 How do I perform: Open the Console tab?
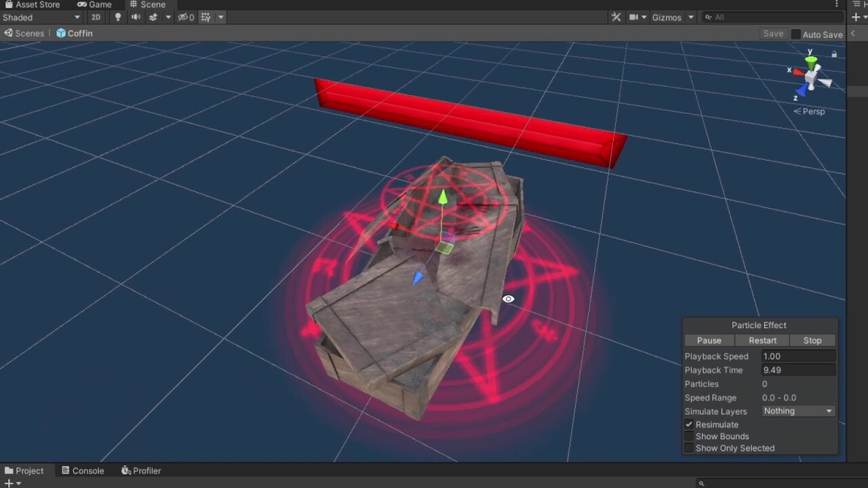tap(83, 470)
